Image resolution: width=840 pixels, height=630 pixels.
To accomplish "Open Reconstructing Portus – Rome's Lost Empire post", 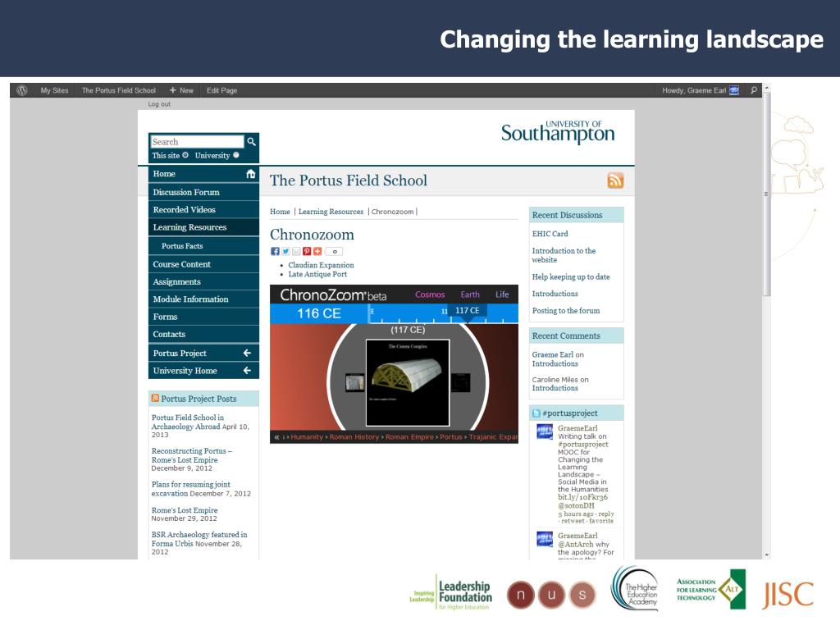I will coord(191,455).
